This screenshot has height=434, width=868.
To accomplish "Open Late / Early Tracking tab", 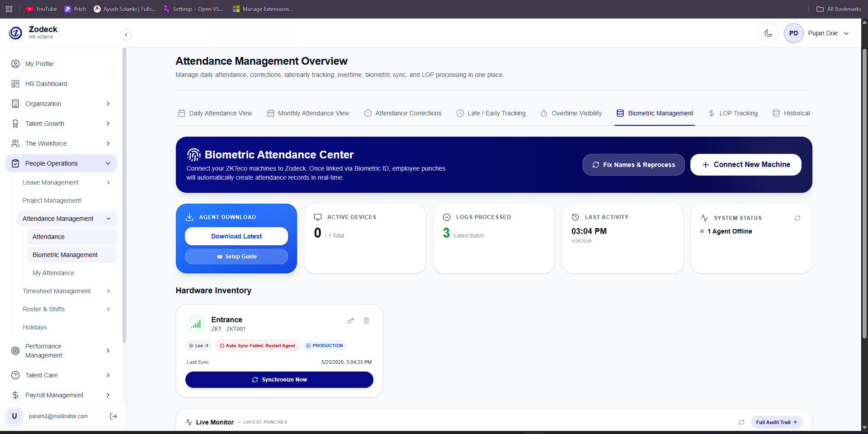I will 491,113.
